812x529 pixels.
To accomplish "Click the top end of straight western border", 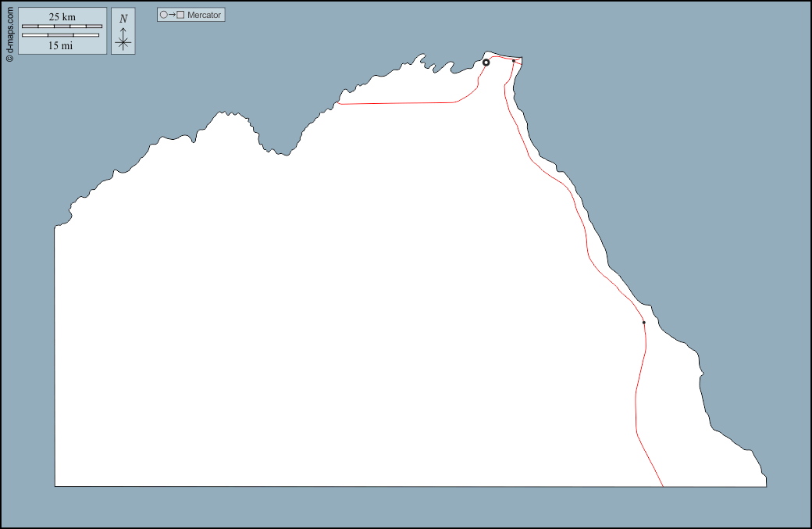I will coord(55,227).
